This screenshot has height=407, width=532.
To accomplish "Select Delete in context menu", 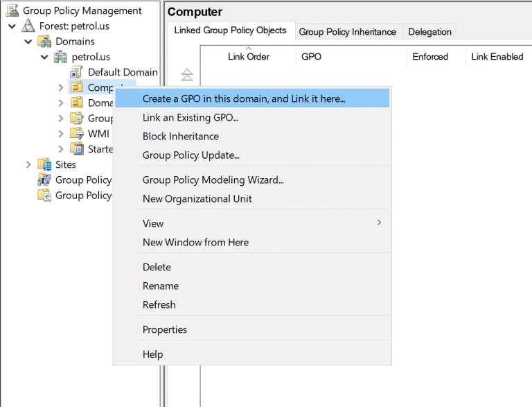I will pos(252,267).
